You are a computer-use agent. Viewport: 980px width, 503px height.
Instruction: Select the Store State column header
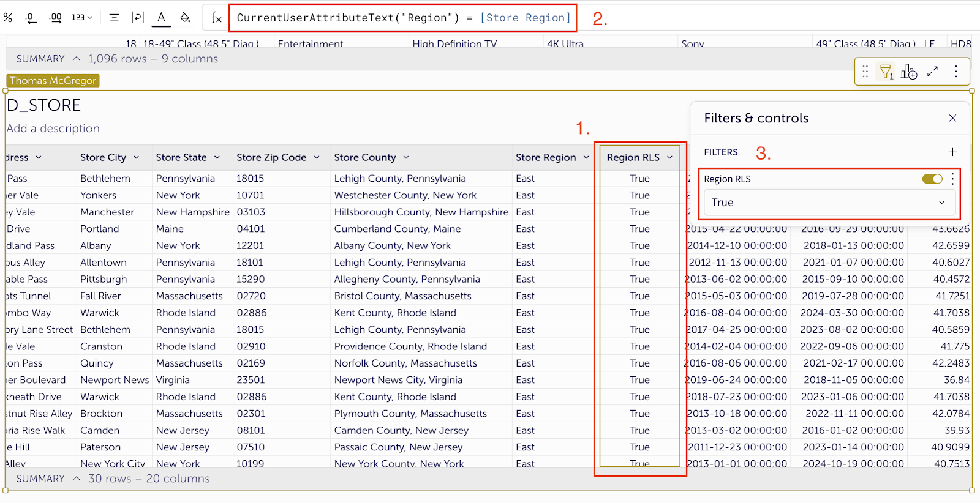coord(181,157)
